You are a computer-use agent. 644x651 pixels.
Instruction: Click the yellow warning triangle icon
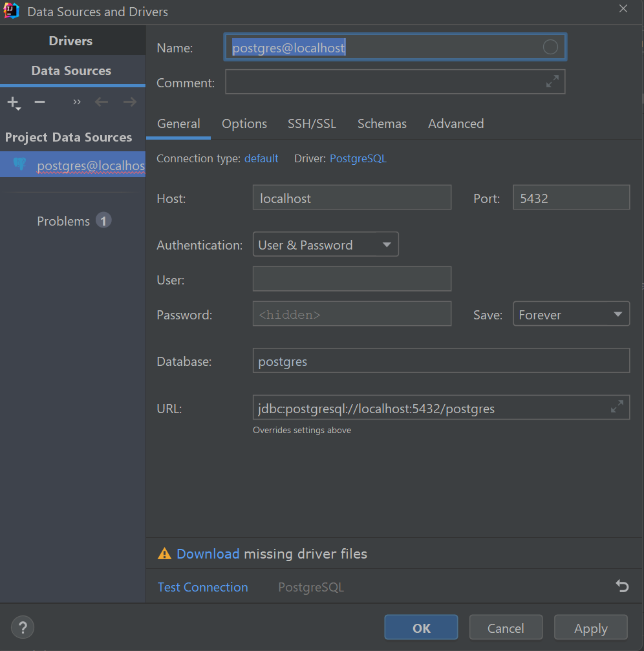[164, 553]
